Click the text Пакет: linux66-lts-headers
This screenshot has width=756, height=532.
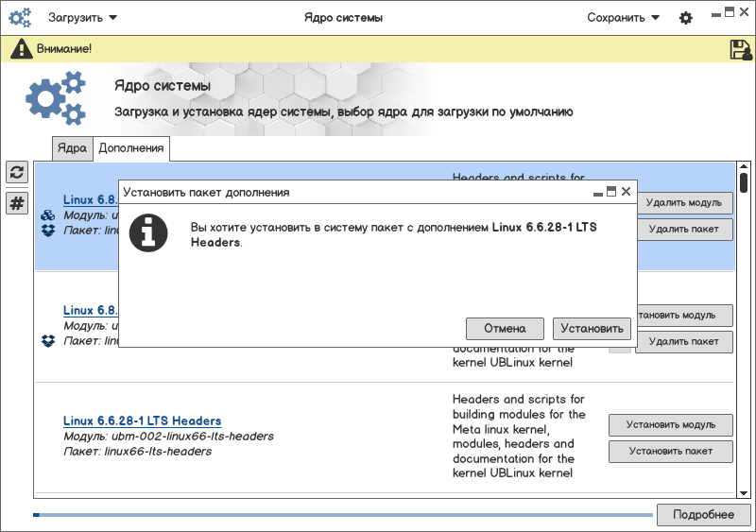[137, 452]
